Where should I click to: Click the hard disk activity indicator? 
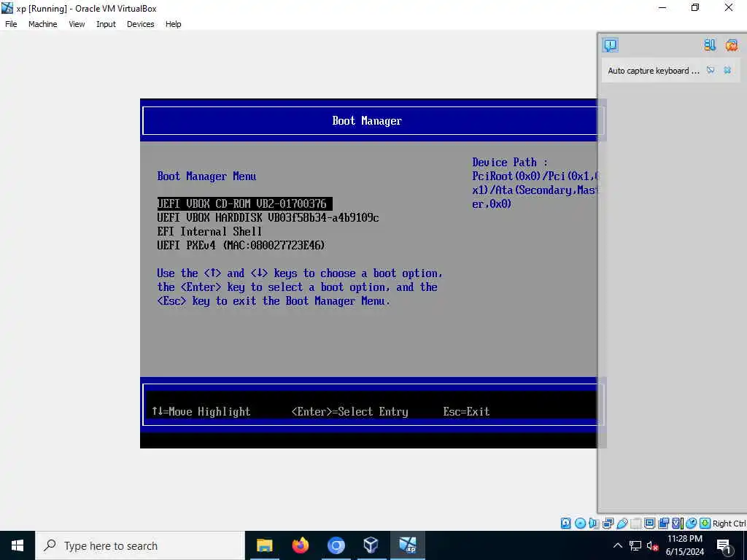tap(565, 524)
